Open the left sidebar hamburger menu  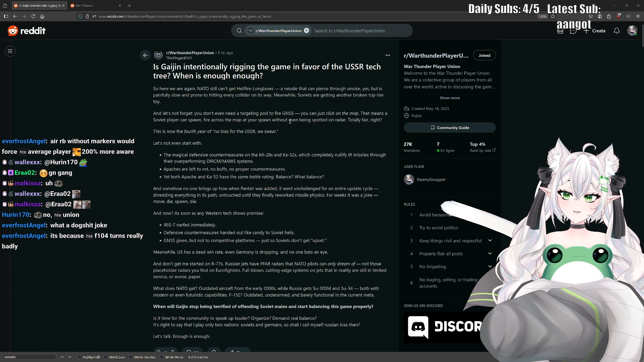point(10,51)
